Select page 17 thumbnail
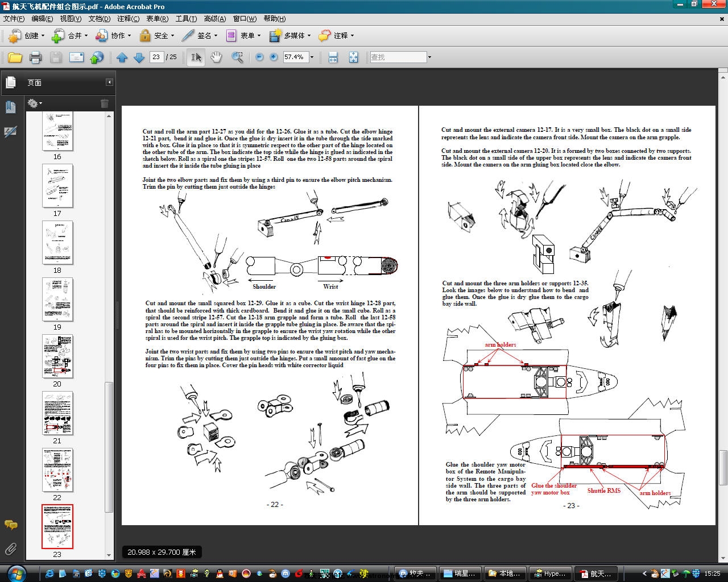Viewport: 728px width, 582px height. pos(57,186)
